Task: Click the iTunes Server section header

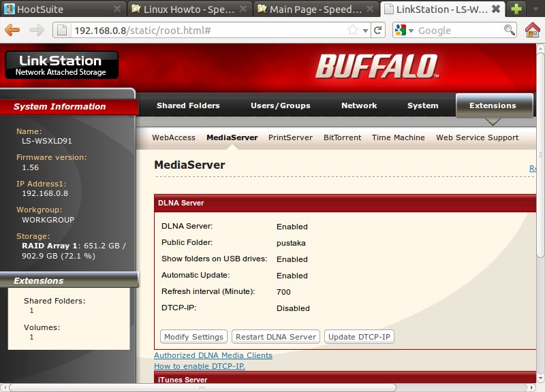Action: tap(345, 378)
